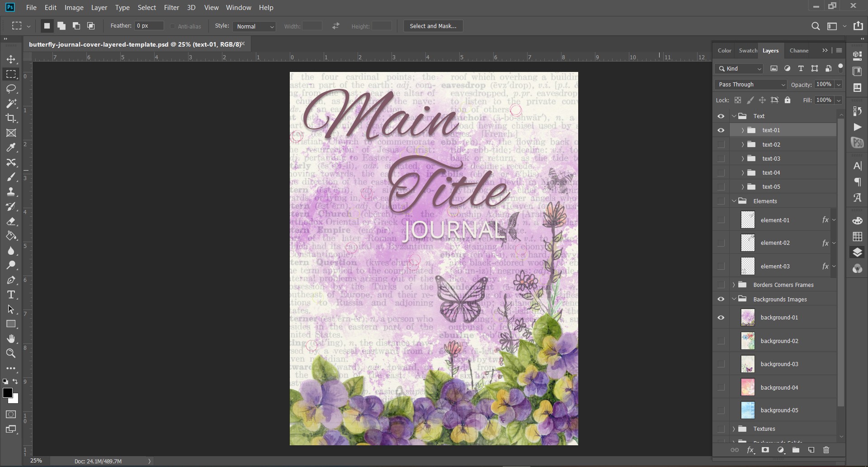The width and height of the screenshot is (868, 467).
Task: Open the Kind filter dropdown
Action: pyautogui.click(x=739, y=68)
